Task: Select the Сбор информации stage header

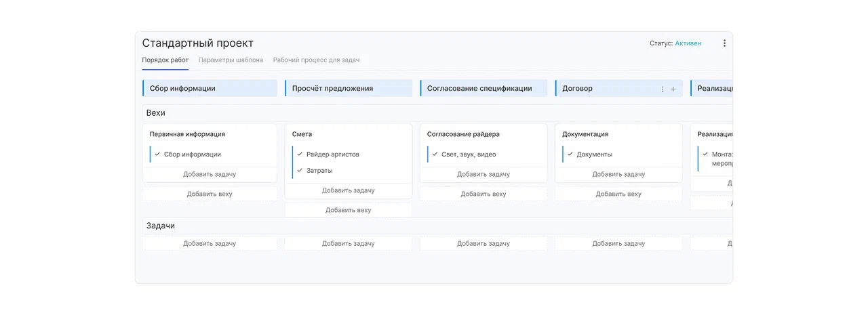Action: pyautogui.click(x=210, y=89)
